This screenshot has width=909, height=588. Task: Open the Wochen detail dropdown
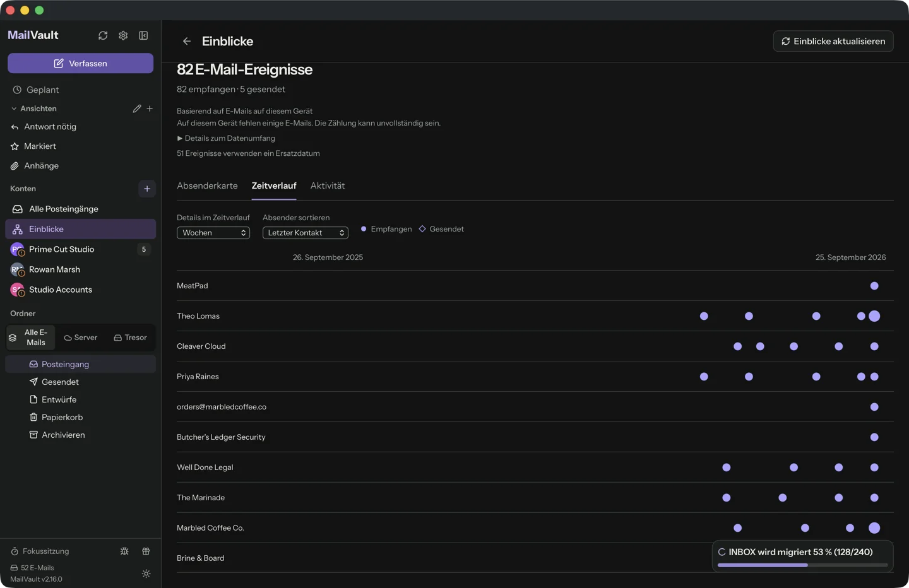coord(213,233)
